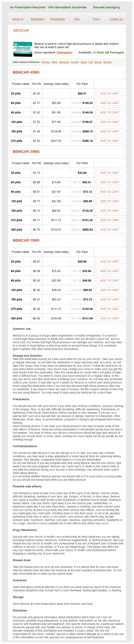Screen dimensions: 134x644
Task: Open the Contact us page
Action: [116, 19]
